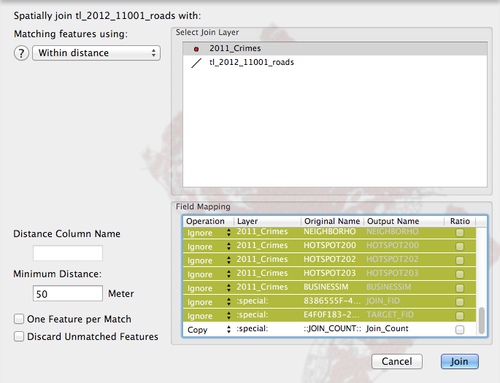This screenshot has width=500, height=383.
Task: Select original name ::JOIN_COUNT:: cell
Action: point(333,329)
